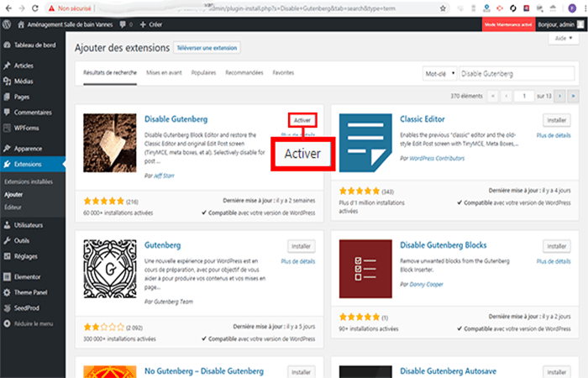Go to next results page arrow
Viewport: 588px width, 378px height.
[560, 96]
